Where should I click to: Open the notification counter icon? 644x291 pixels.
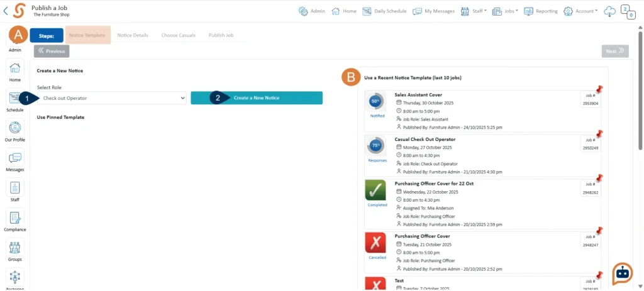pos(628,11)
